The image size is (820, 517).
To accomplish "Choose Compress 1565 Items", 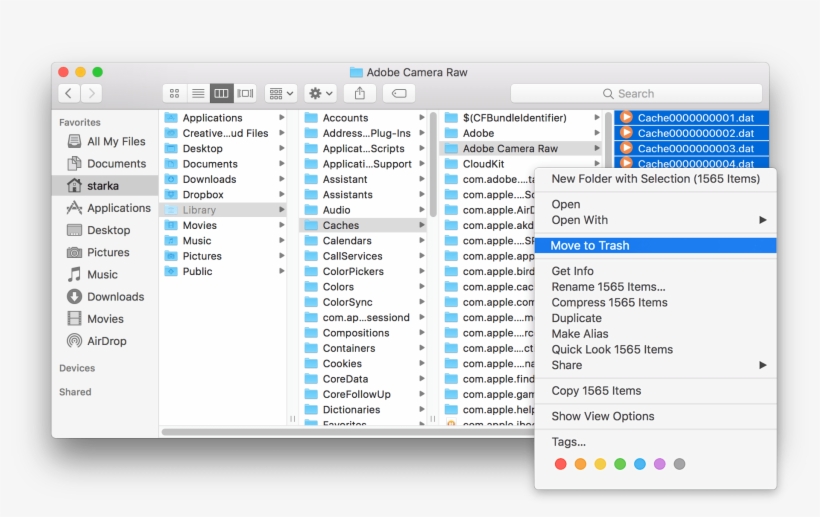I will [x=655, y=302].
